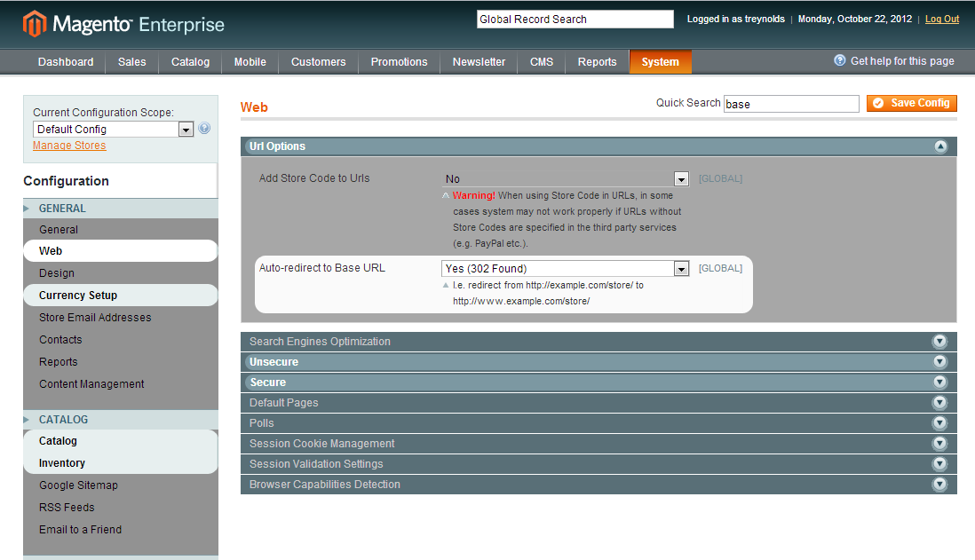Open the System menu
Image resolution: width=975 pixels, height=560 pixels.
(x=661, y=62)
